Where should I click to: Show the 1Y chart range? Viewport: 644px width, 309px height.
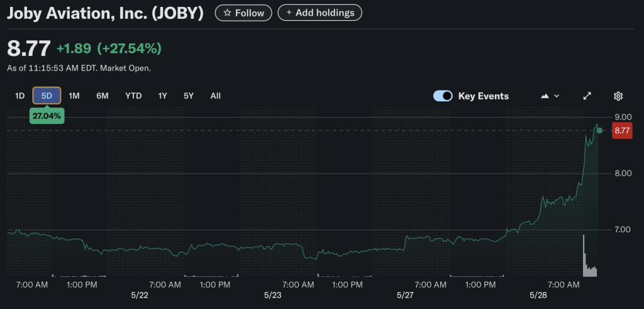coord(163,96)
